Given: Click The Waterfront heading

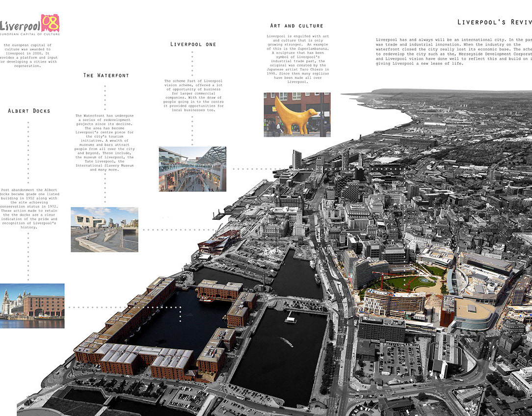Looking at the screenshot, I should click(x=106, y=76).
